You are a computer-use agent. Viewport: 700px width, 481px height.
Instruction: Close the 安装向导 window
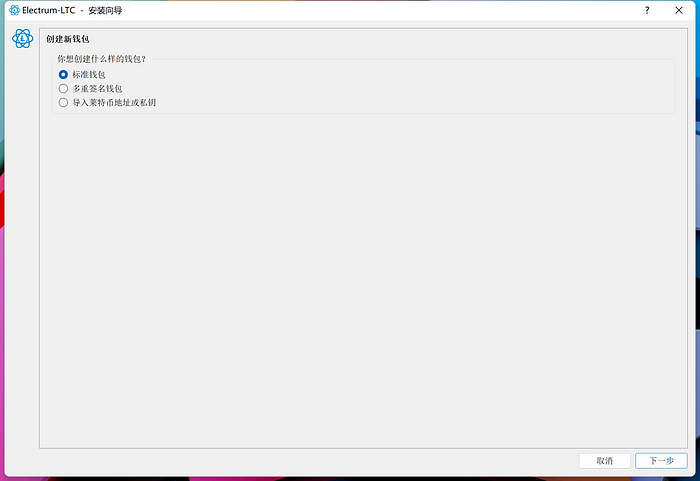679,10
